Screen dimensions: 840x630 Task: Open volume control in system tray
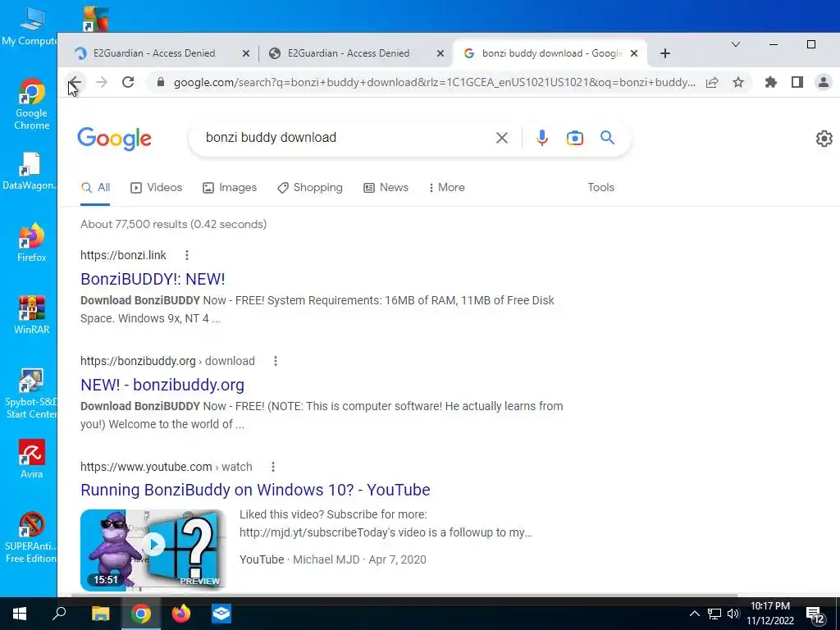733,614
